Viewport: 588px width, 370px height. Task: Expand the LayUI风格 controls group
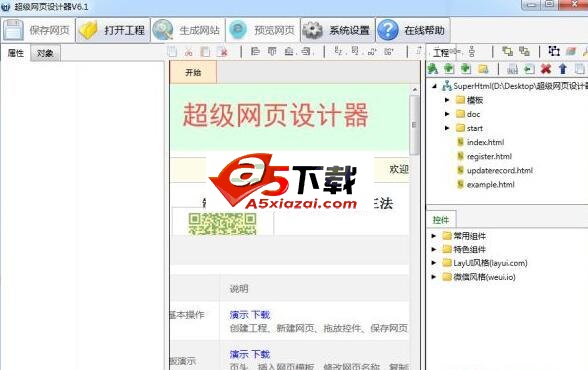pos(434,263)
